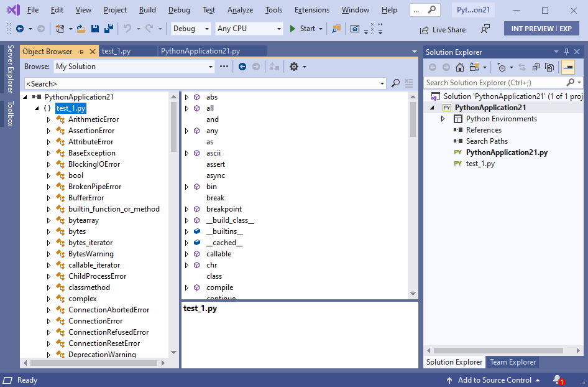This screenshot has height=387, width=588.
Task: Click the Navigate Backward toolbar icon
Action: (20, 29)
